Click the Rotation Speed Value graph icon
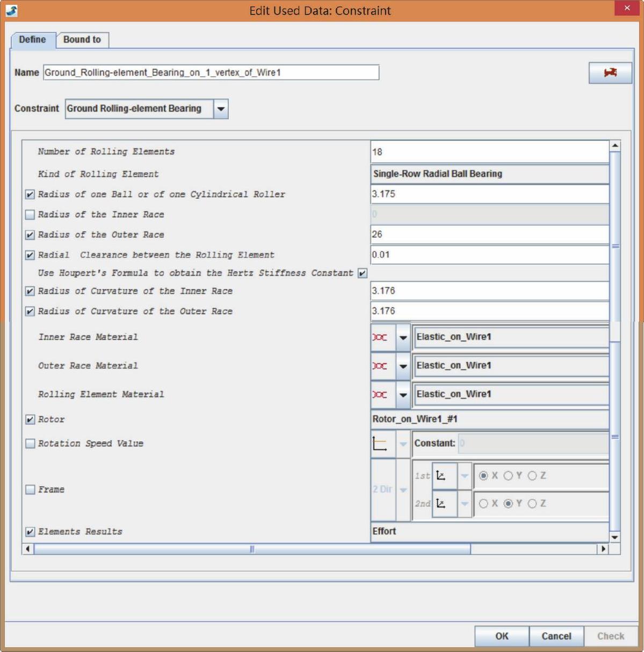 (380, 444)
